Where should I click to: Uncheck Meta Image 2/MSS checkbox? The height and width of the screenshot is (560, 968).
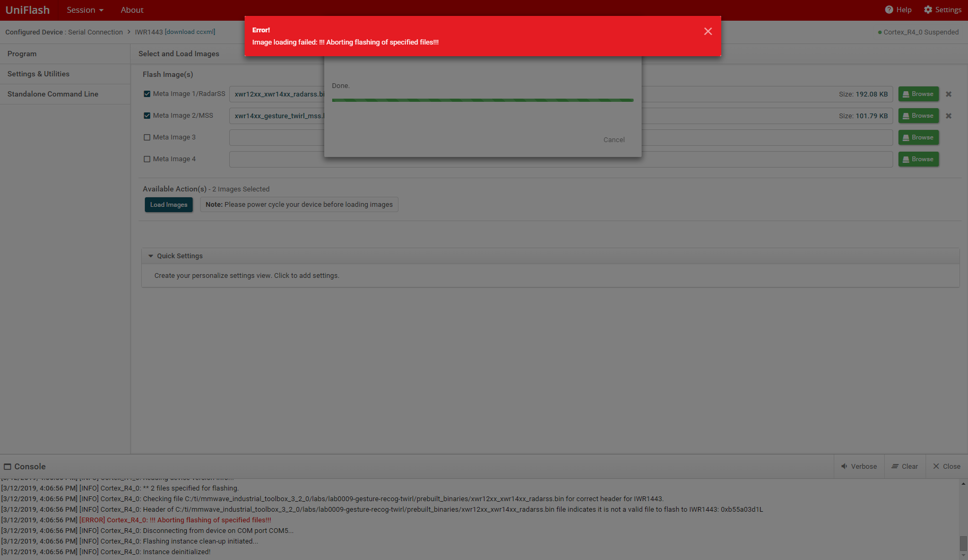tap(147, 116)
